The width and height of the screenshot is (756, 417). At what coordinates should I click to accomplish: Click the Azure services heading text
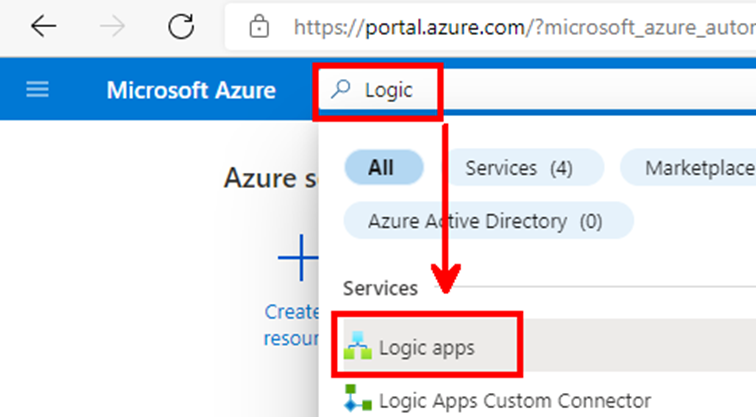point(271,178)
